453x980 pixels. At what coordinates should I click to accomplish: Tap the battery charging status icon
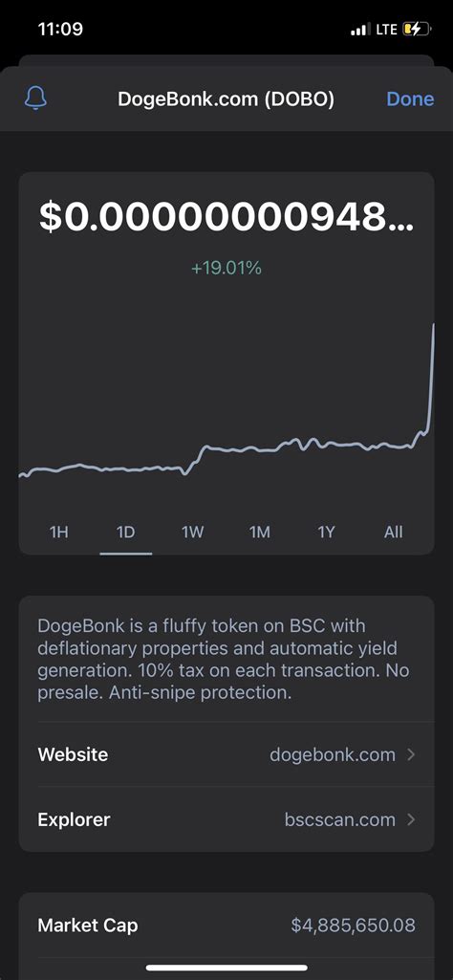(418, 29)
